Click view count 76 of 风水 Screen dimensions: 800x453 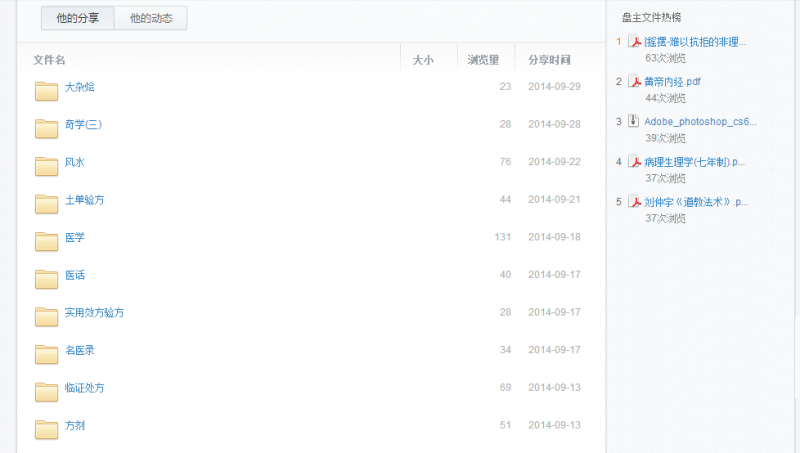(x=505, y=162)
